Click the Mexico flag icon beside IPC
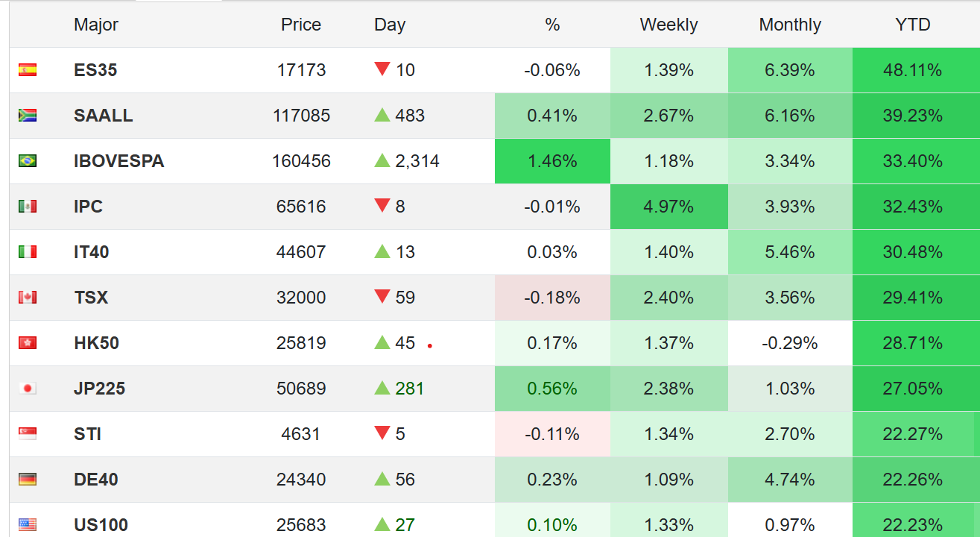This screenshot has height=537, width=980. (x=28, y=207)
